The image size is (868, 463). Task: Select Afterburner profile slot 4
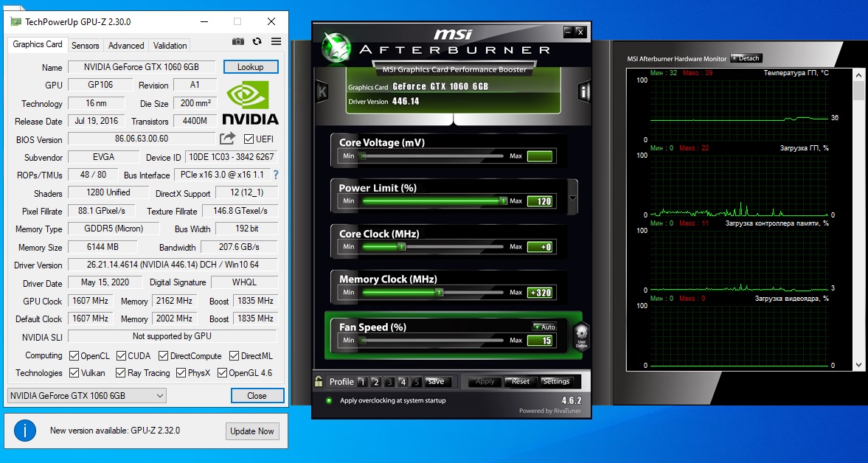click(x=403, y=382)
